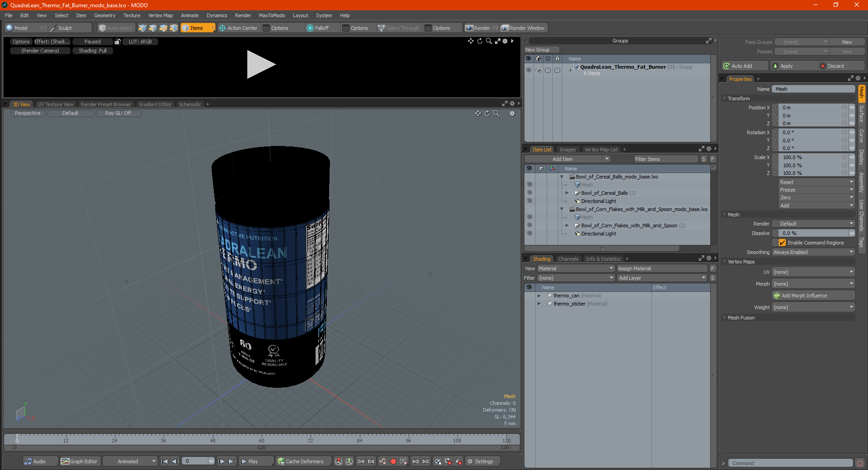The height and width of the screenshot is (470, 868).
Task: Go to first frame
Action: point(165,461)
